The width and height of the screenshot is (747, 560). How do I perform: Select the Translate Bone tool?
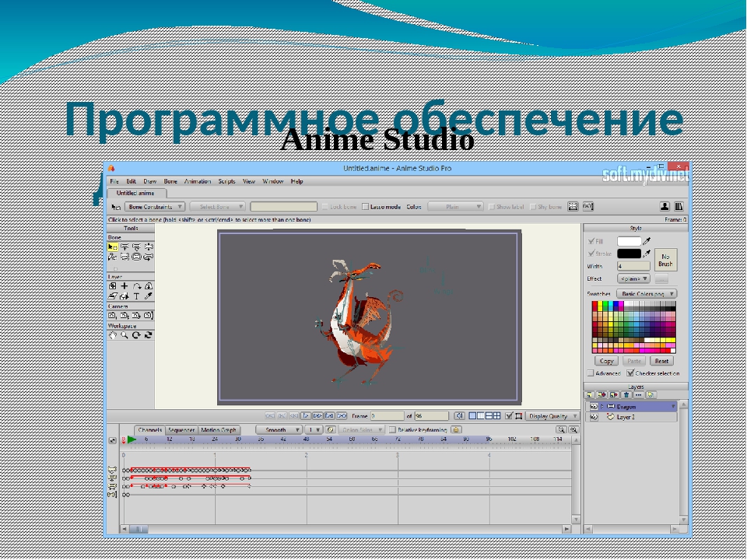(124, 247)
